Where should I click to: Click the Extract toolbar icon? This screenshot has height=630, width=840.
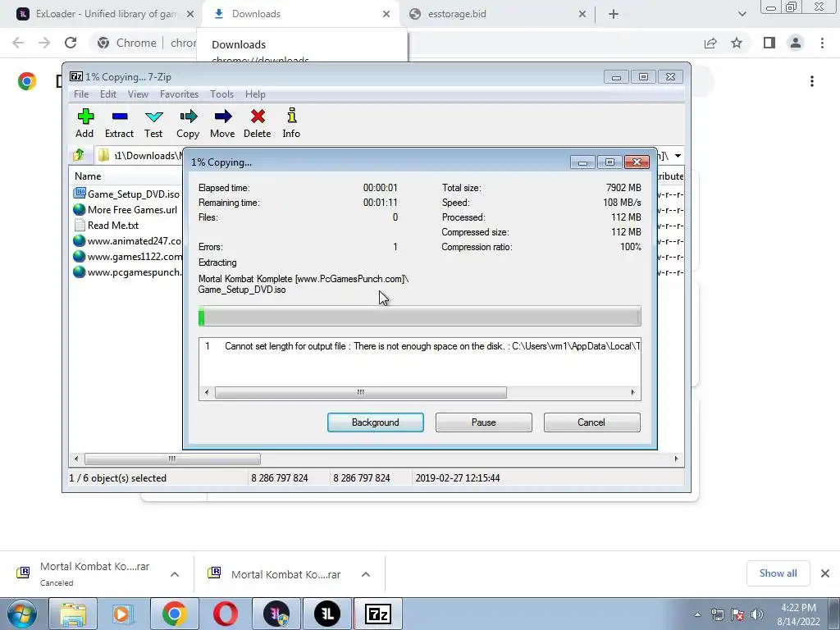coord(119,123)
